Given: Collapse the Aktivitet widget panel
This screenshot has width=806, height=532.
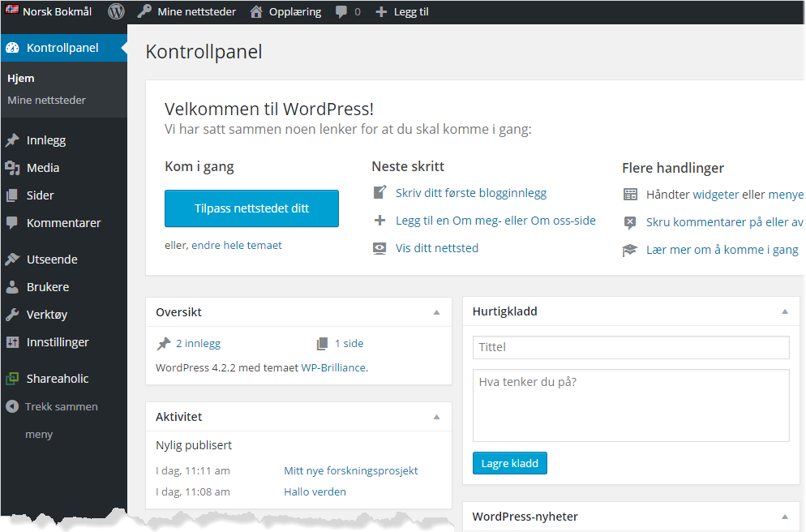Looking at the screenshot, I should (x=436, y=417).
